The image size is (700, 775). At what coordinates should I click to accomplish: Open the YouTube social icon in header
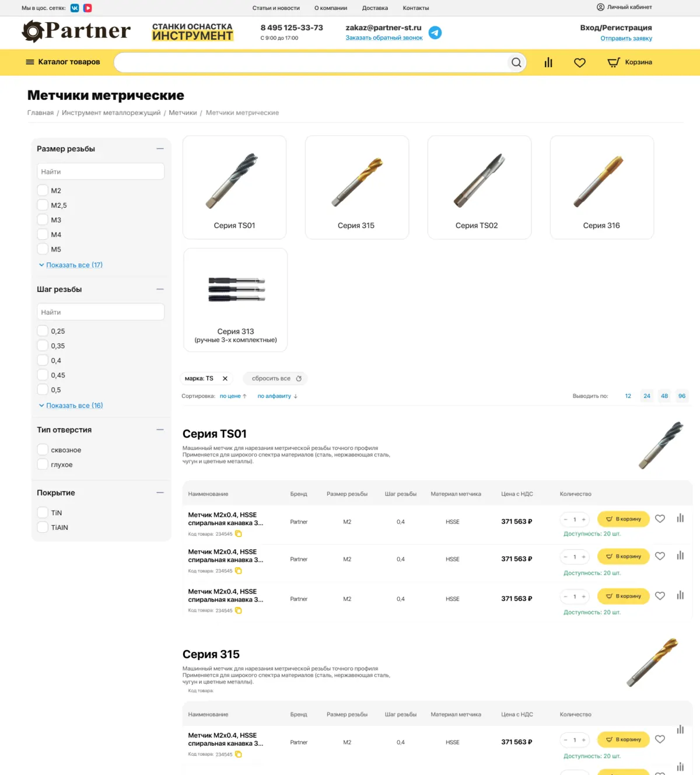(87, 8)
